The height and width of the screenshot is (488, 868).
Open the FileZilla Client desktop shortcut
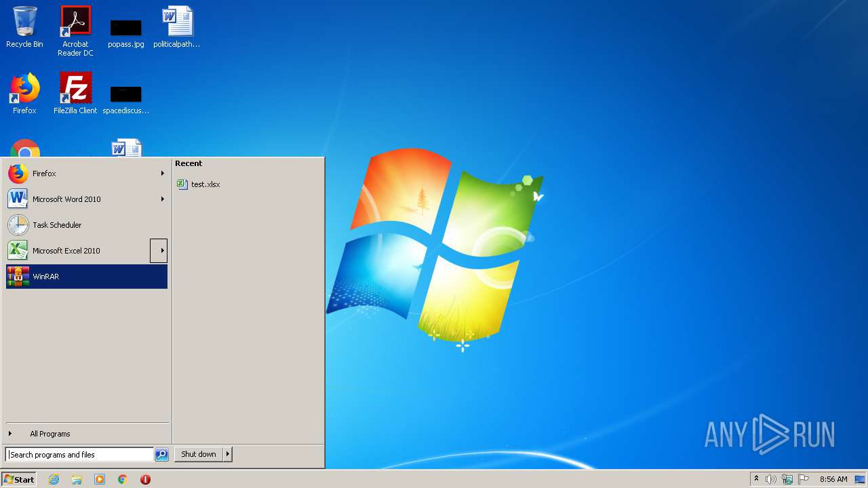[x=75, y=94]
